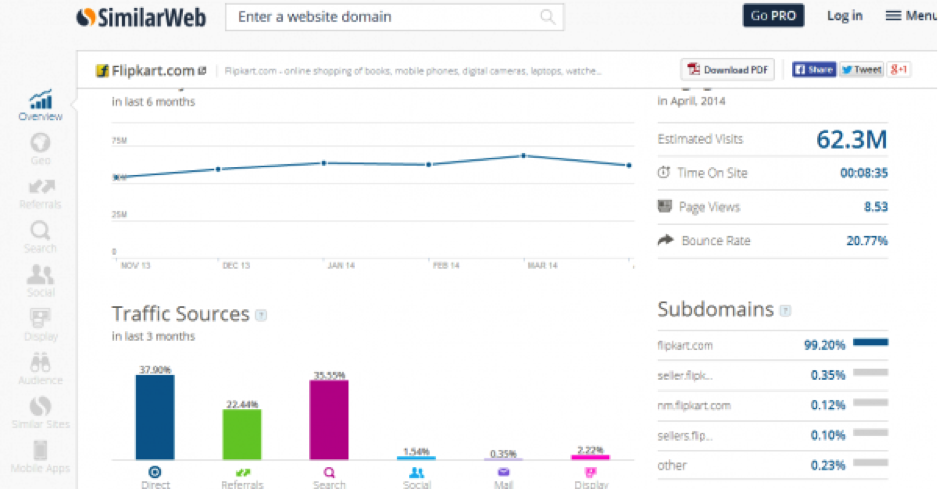The height and width of the screenshot is (490, 938).
Task: Download the PDF report
Action: [x=728, y=70]
